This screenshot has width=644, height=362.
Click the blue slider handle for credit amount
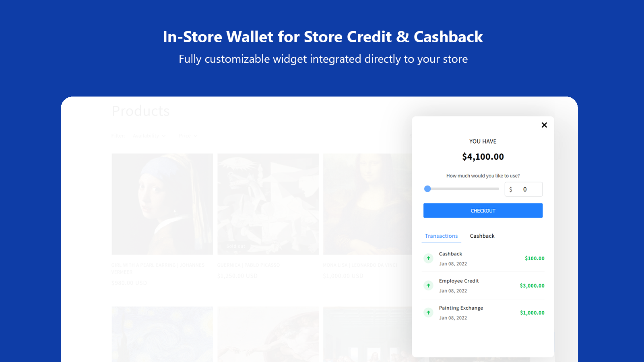(x=427, y=189)
